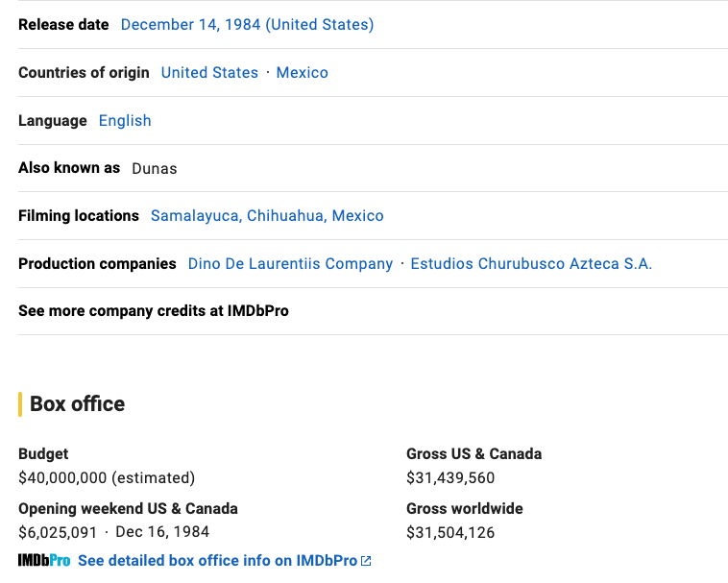Viewport: 728px width, 583px height.
Task: Click the IMDbPro logo near box office
Action: click(44, 561)
